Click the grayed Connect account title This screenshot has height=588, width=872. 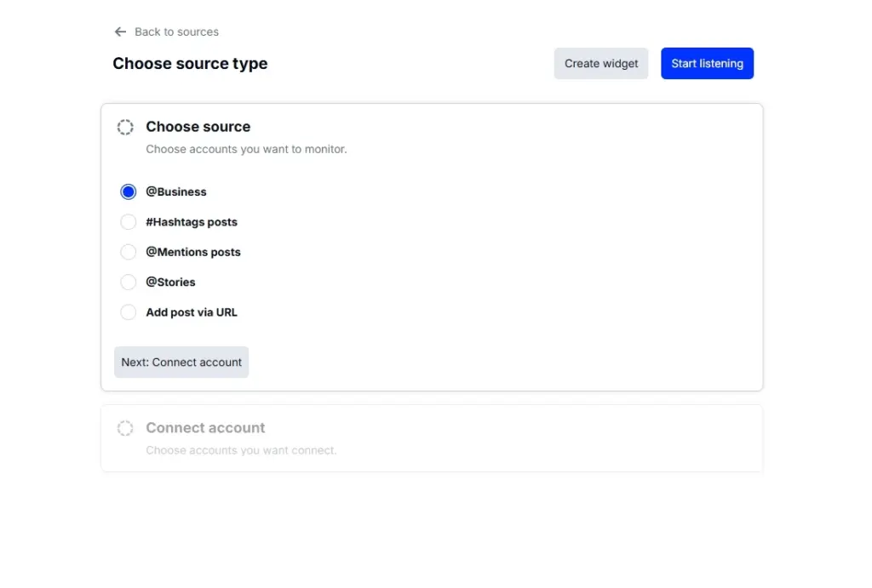click(204, 427)
